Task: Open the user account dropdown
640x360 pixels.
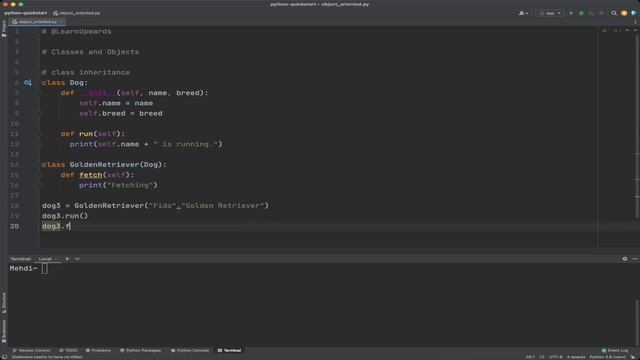Action: 523,13
